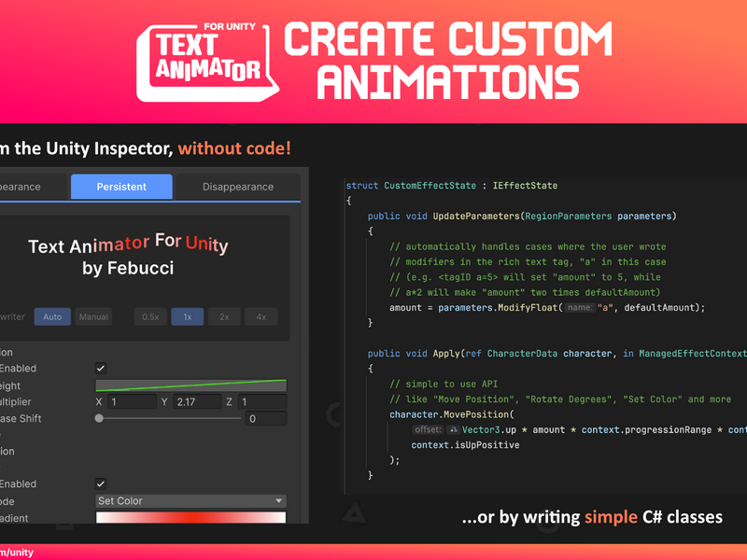
Task: Click the '// simple to use API' comment
Action: coord(444,384)
